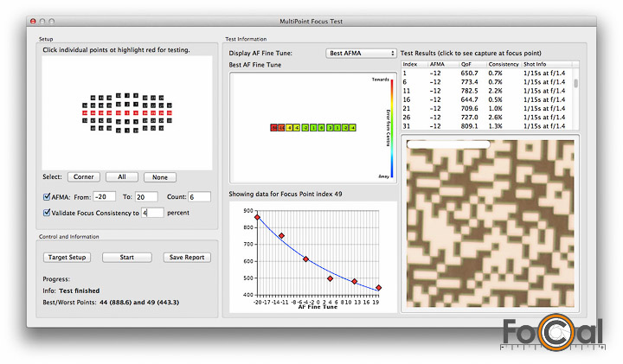Start the focus test

point(126,258)
